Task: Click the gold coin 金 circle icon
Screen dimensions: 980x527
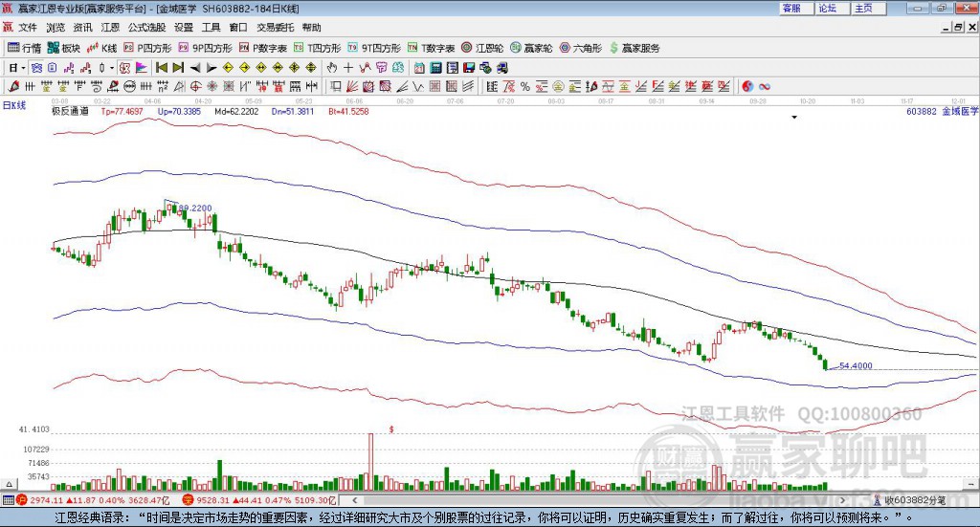Action: [x=558, y=86]
